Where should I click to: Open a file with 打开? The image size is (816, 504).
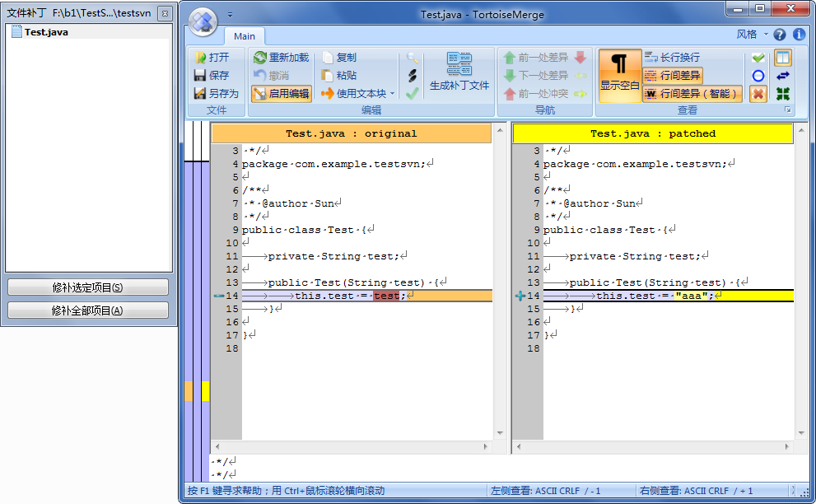pyautogui.click(x=212, y=58)
